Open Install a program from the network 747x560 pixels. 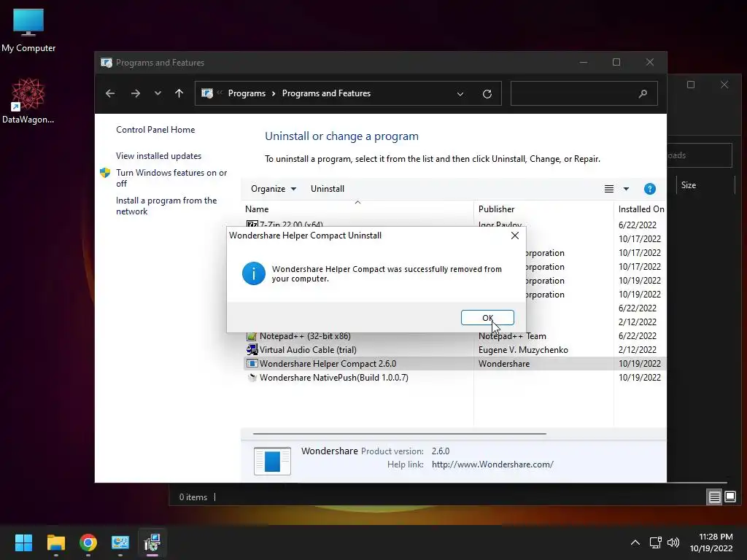tap(166, 206)
